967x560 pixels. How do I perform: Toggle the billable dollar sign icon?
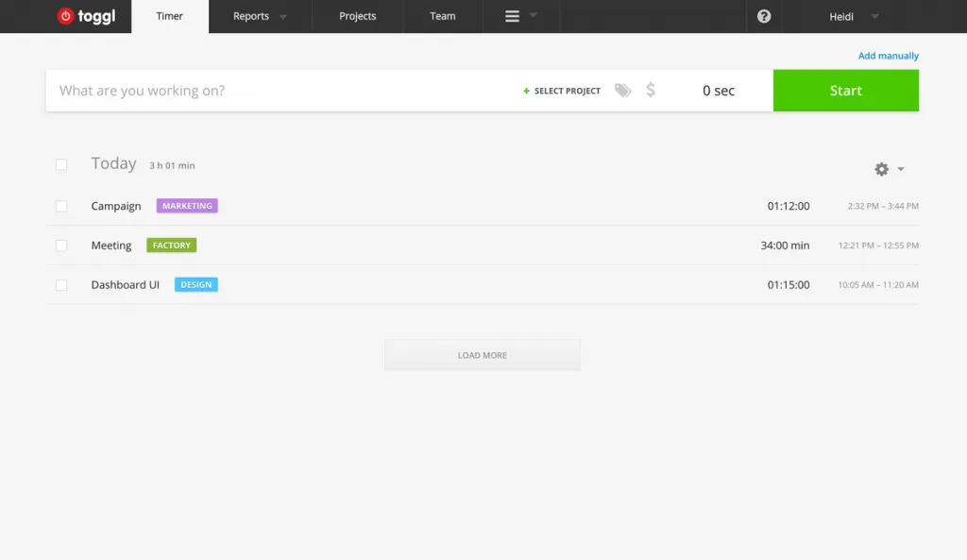pyautogui.click(x=651, y=90)
